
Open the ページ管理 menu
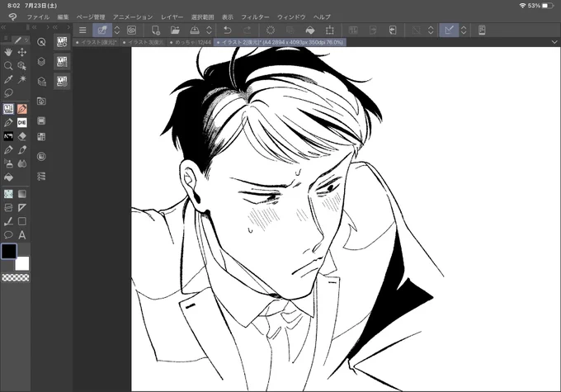[x=91, y=17]
